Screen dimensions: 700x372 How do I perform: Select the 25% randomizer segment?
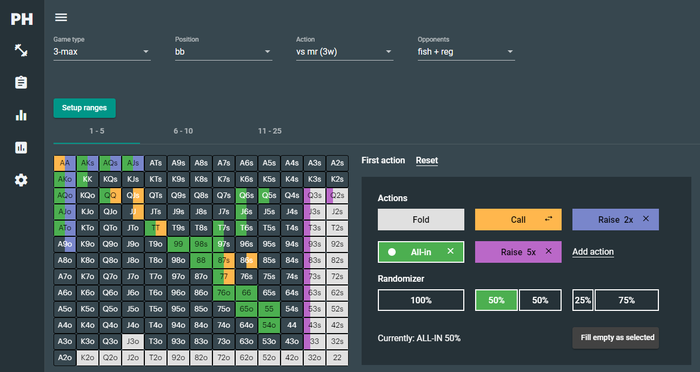point(583,300)
